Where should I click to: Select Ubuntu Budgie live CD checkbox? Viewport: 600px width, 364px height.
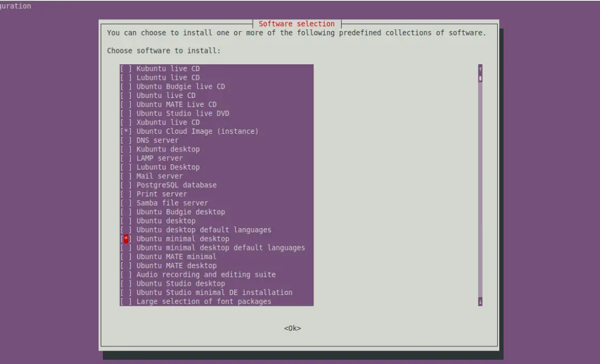tap(126, 87)
